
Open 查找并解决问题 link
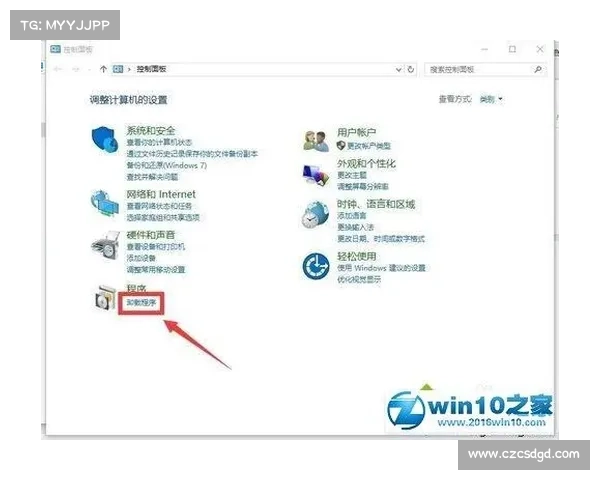coord(152,177)
